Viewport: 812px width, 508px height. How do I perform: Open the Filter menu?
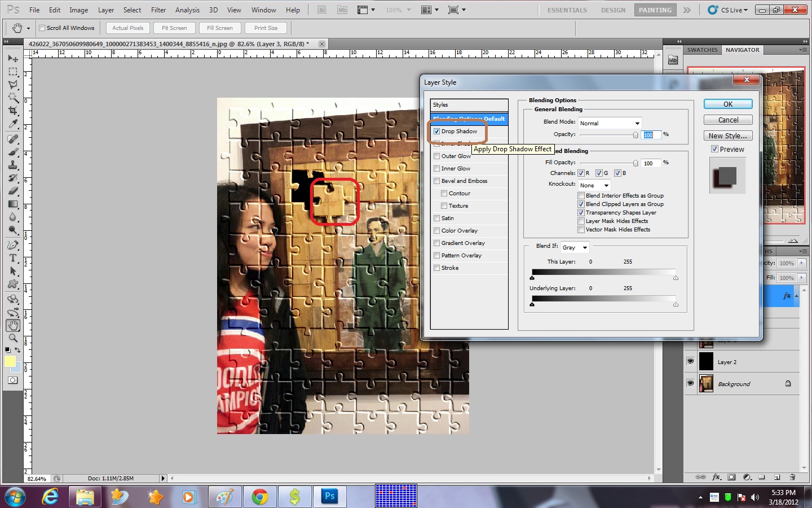pyautogui.click(x=158, y=10)
